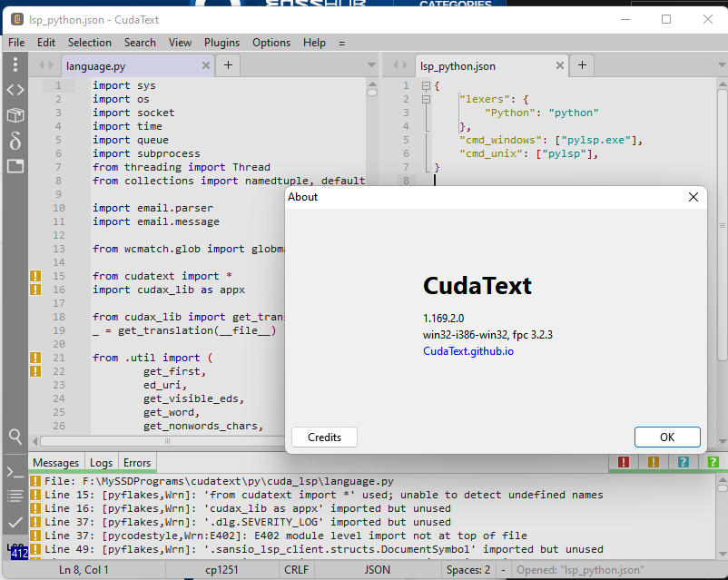The image size is (728, 580).
Task: Click warning marker on line 15
Action: [35, 276]
